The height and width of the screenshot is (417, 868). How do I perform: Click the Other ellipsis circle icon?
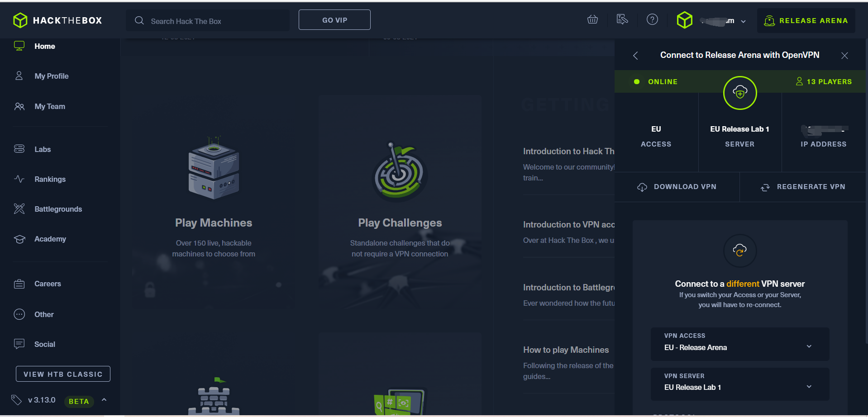tap(19, 314)
